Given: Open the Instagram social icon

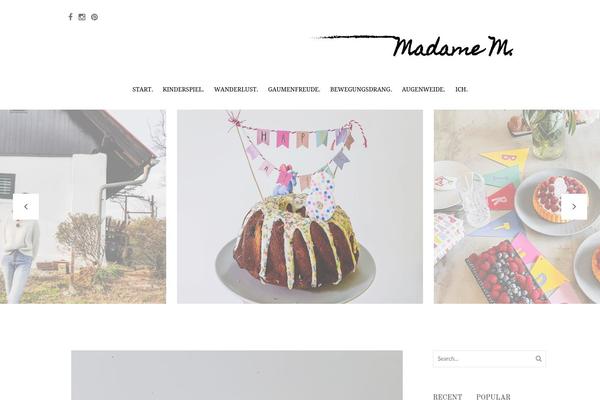Looking at the screenshot, I should coord(82,17).
